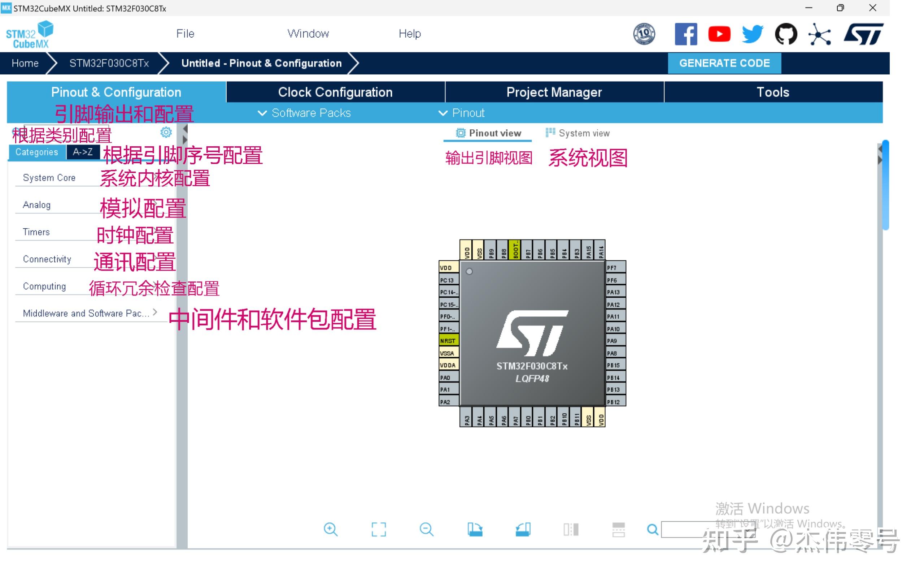
Task: Click the 10 years anniversary badge
Action: [644, 34]
